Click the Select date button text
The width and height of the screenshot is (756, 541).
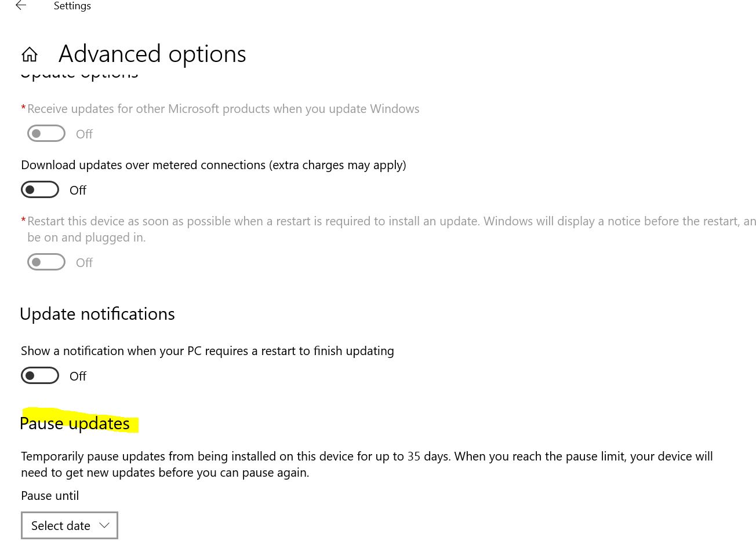point(61,525)
